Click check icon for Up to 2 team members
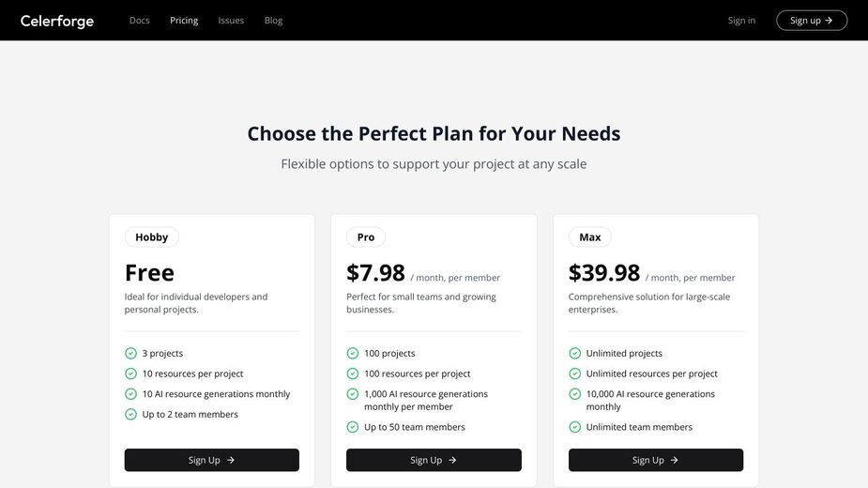868x488 pixels. point(130,414)
